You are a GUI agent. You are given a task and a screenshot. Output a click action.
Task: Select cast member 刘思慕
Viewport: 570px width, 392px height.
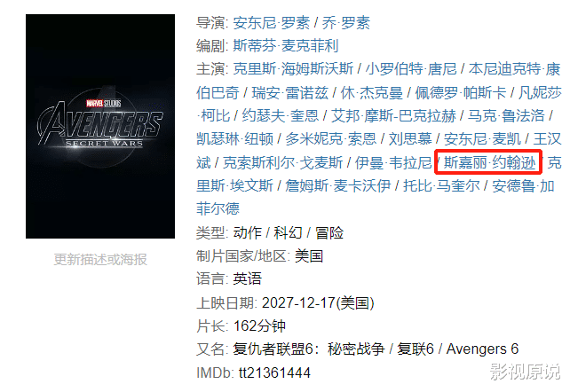tap(410, 139)
